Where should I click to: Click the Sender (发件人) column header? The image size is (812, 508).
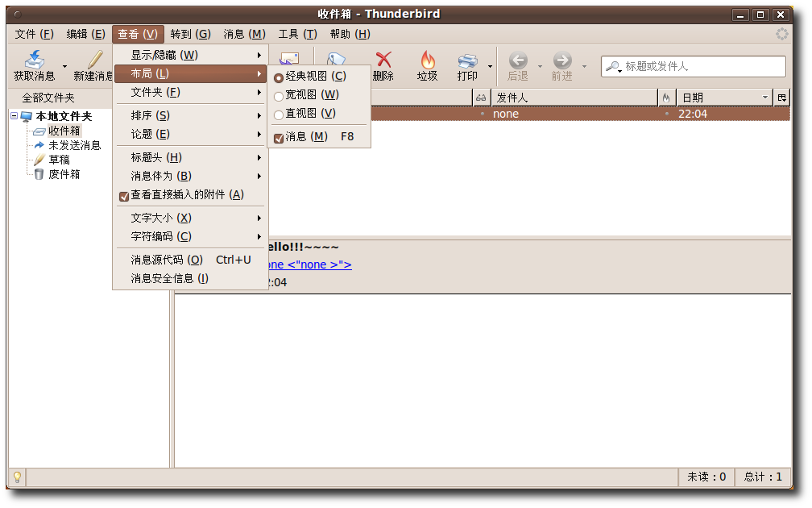(574, 98)
